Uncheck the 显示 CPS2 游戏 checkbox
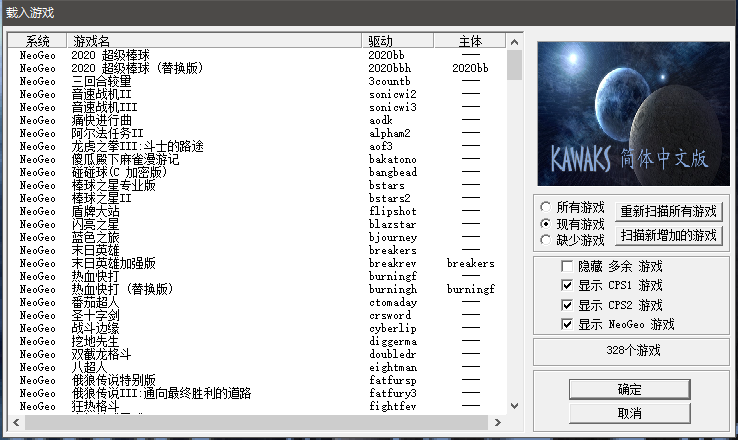 tap(567, 305)
